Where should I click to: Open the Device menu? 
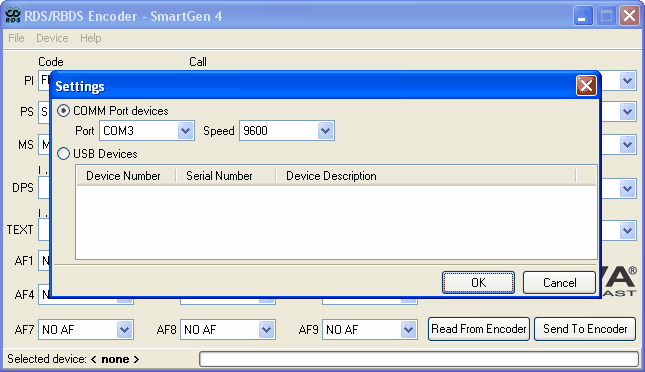click(52, 38)
